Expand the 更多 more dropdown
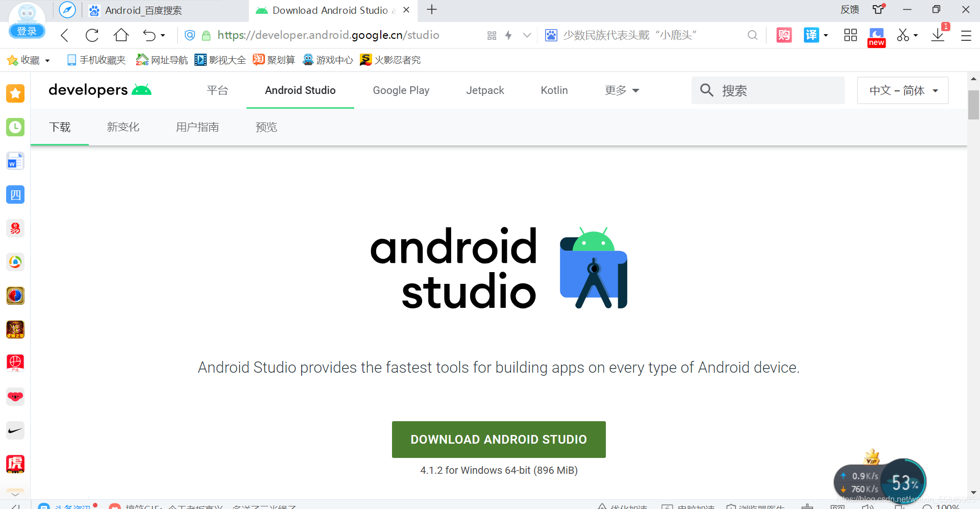The width and height of the screenshot is (980, 509). pos(622,90)
